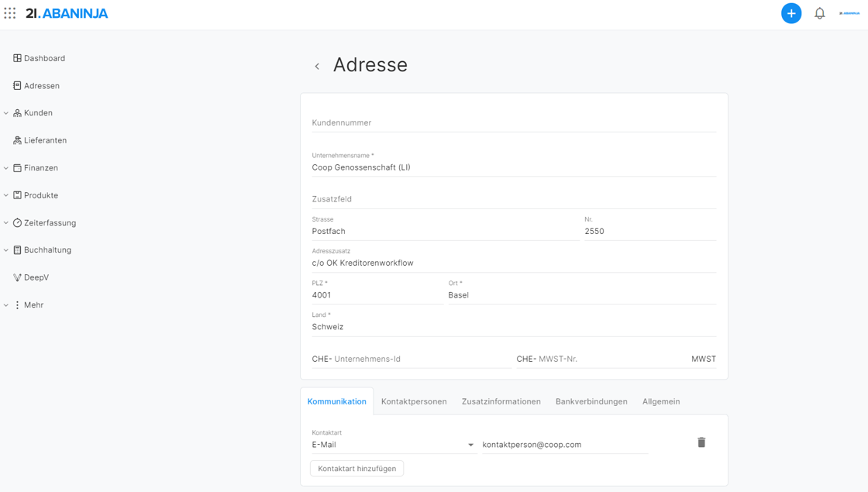Click the Adresse page heading
868x492 pixels.
(x=370, y=65)
